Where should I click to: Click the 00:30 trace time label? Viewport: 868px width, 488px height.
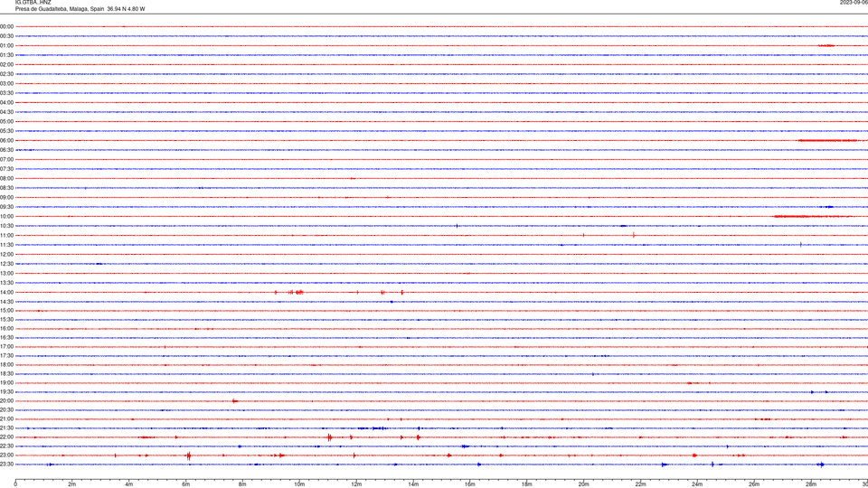click(x=6, y=36)
